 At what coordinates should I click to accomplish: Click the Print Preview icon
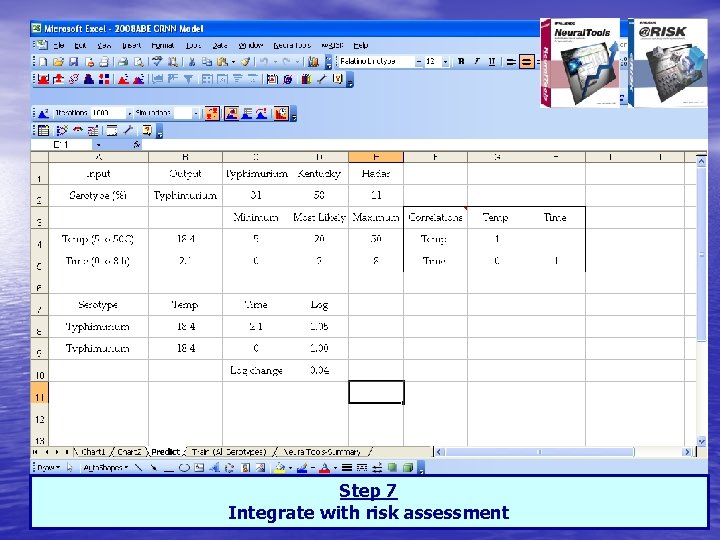coord(138,62)
